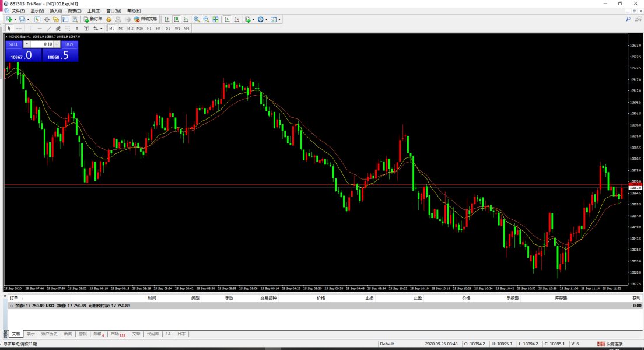Viewport: 644px width, 350px height.
Task: Open the Strategy Tester icon
Action: [x=75, y=19]
